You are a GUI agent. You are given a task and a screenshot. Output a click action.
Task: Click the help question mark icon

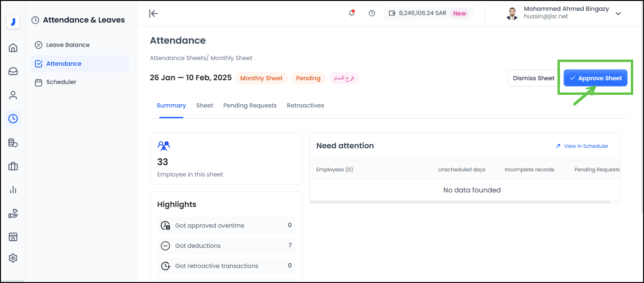(x=372, y=13)
